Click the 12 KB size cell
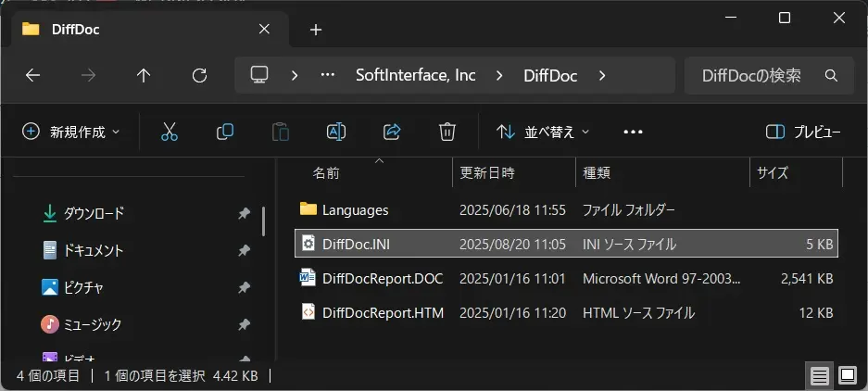Viewport: 868px width, 391px height. tap(816, 313)
